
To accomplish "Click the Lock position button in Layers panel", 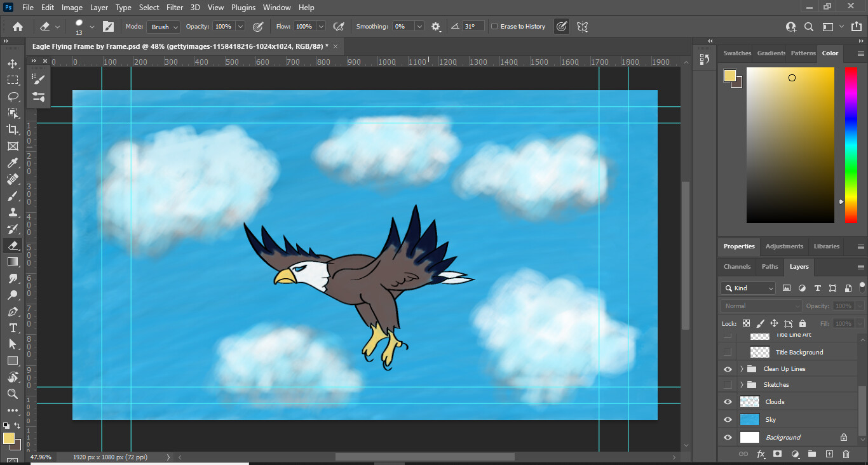I will click(x=774, y=323).
